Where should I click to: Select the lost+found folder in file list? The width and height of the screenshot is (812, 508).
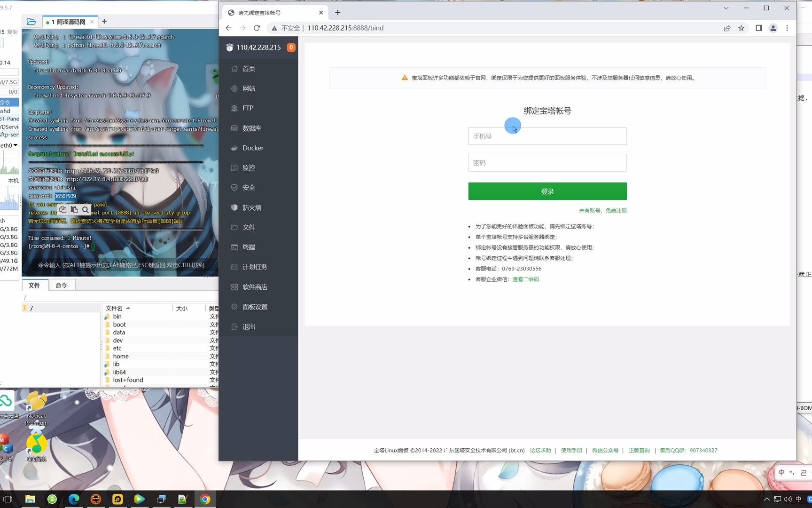point(128,380)
